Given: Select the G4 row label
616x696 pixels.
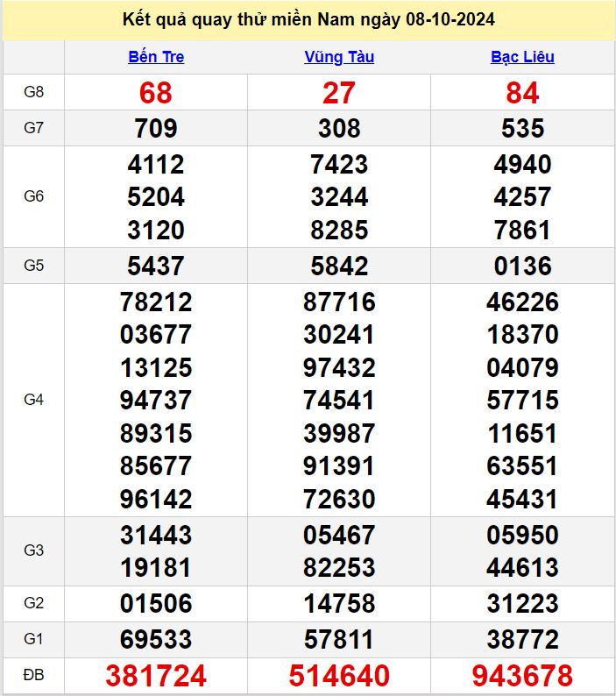Looking at the screenshot, I should [x=33, y=400].
